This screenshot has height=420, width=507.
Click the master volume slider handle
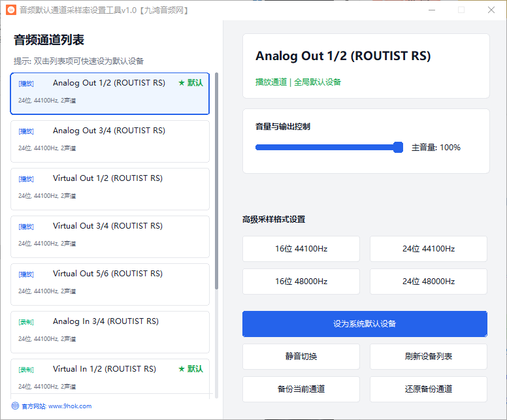pos(399,147)
